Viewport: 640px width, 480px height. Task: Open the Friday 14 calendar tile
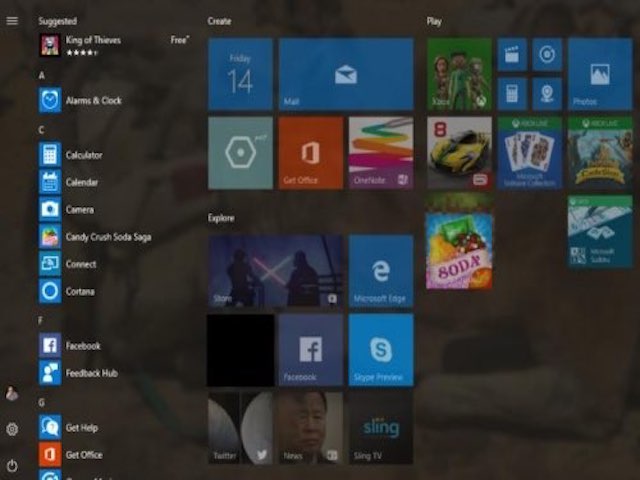(240, 74)
